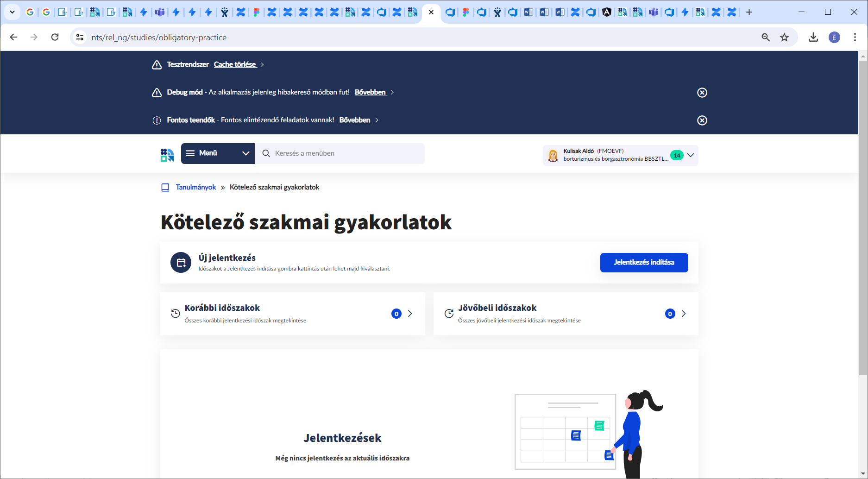
Task: Open a new browser tab
Action: point(749,12)
